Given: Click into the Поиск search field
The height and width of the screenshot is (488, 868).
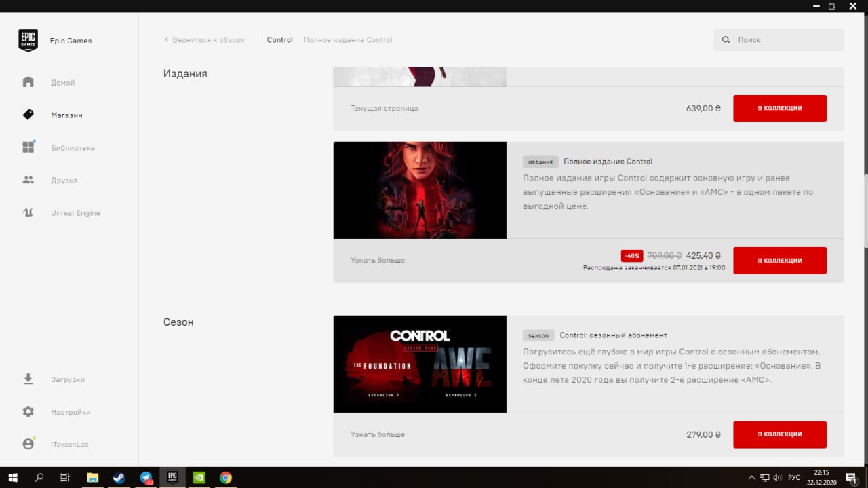Looking at the screenshot, I should tap(779, 40).
